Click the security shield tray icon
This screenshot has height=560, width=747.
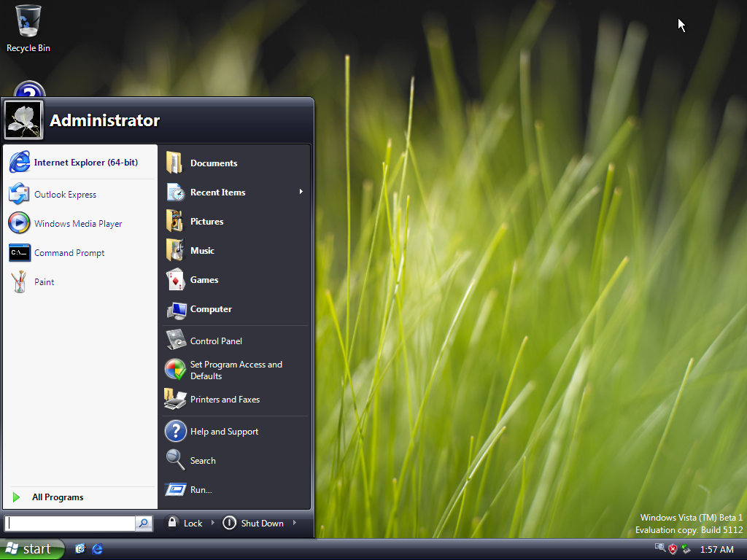point(673,549)
